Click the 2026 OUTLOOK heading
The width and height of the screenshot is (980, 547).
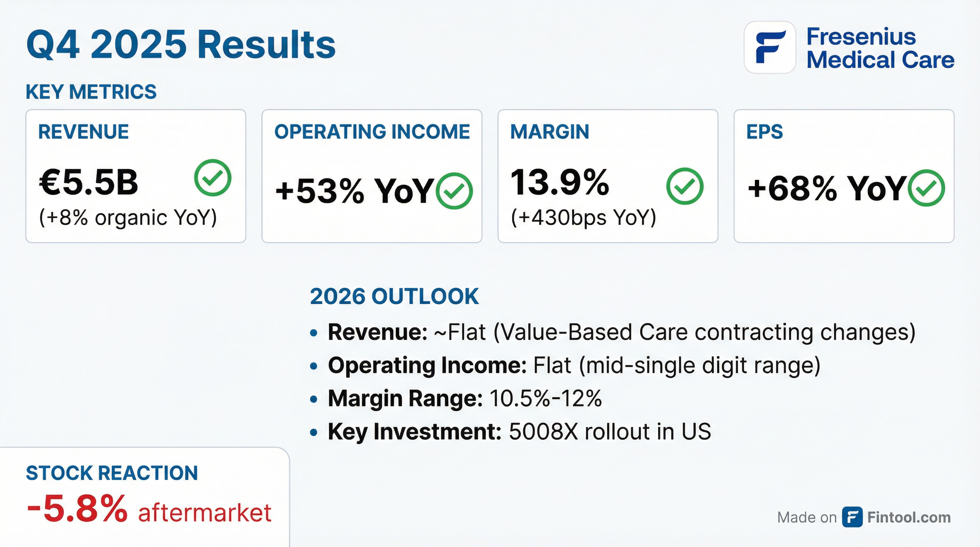pyautogui.click(x=394, y=296)
